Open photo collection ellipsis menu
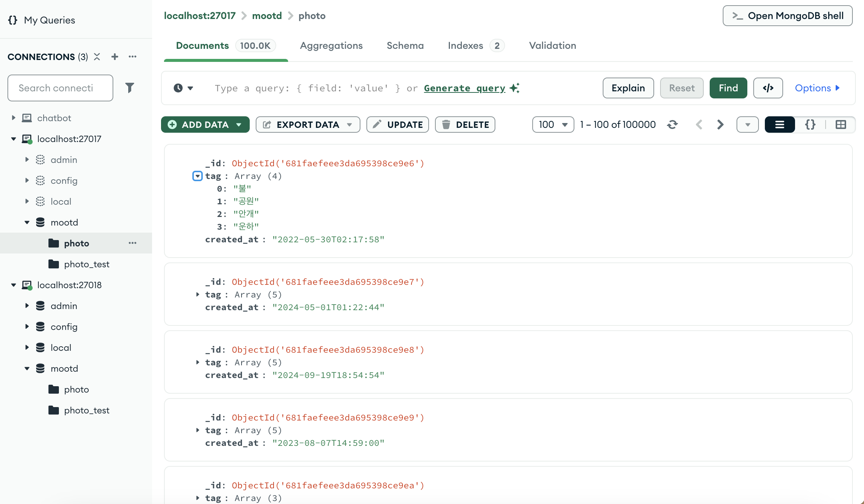Image resolution: width=864 pixels, height=504 pixels. 132,243
